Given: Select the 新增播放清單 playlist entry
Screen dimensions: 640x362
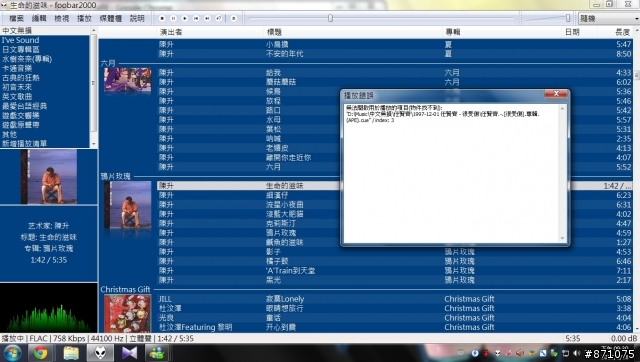Looking at the screenshot, I should [x=45, y=143].
